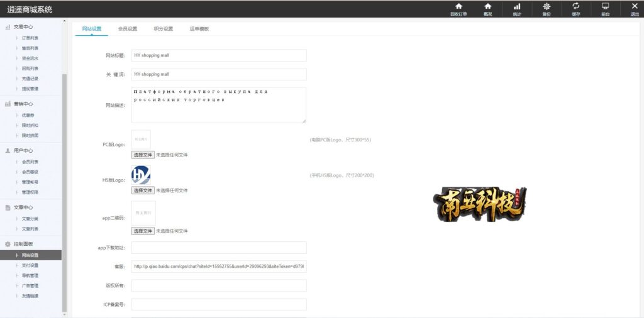Open 管理权限 in the sidebar
Screen dimensions: 644x318
click(30, 192)
